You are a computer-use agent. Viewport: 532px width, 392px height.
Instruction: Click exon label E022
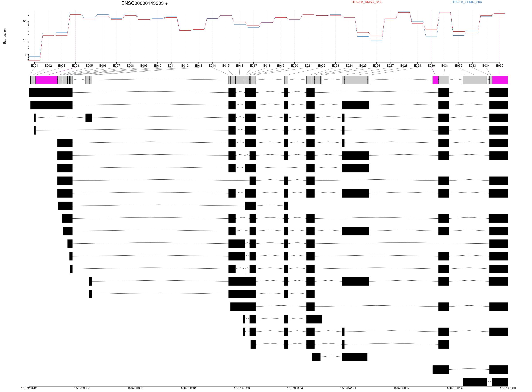click(x=322, y=66)
